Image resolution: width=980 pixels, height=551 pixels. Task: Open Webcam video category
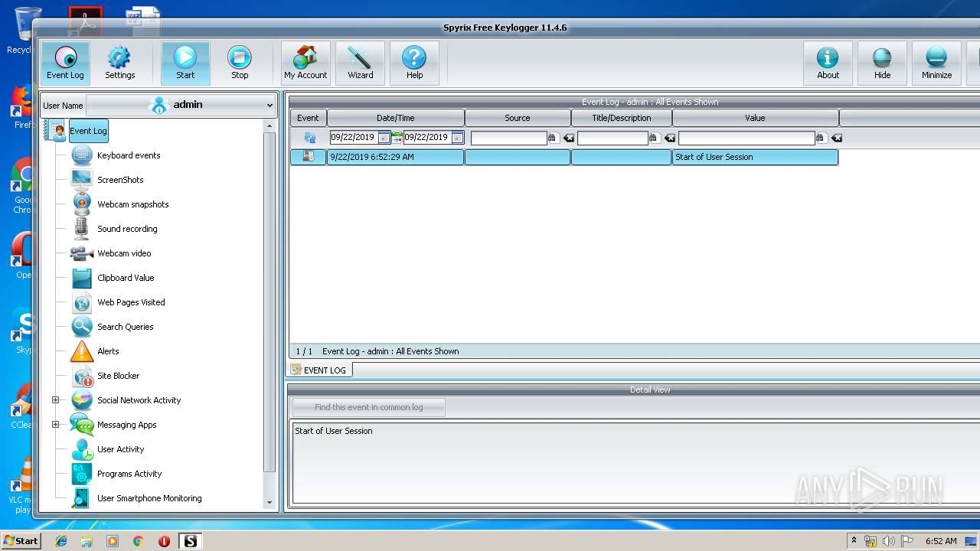[124, 253]
